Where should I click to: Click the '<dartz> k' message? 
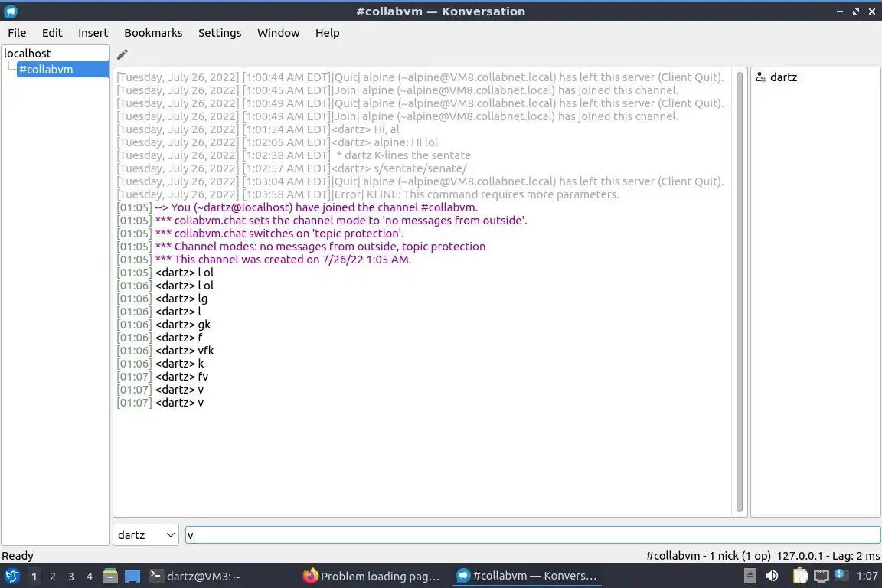pyautogui.click(x=160, y=364)
